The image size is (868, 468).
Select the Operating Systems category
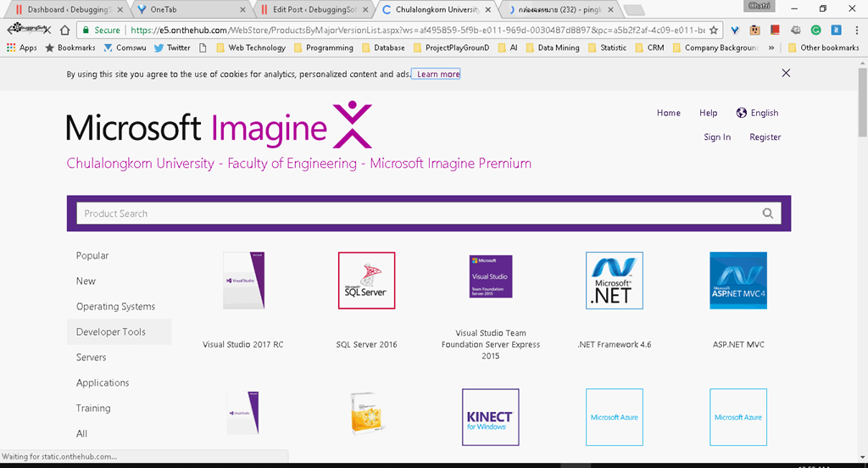[115, 306]
